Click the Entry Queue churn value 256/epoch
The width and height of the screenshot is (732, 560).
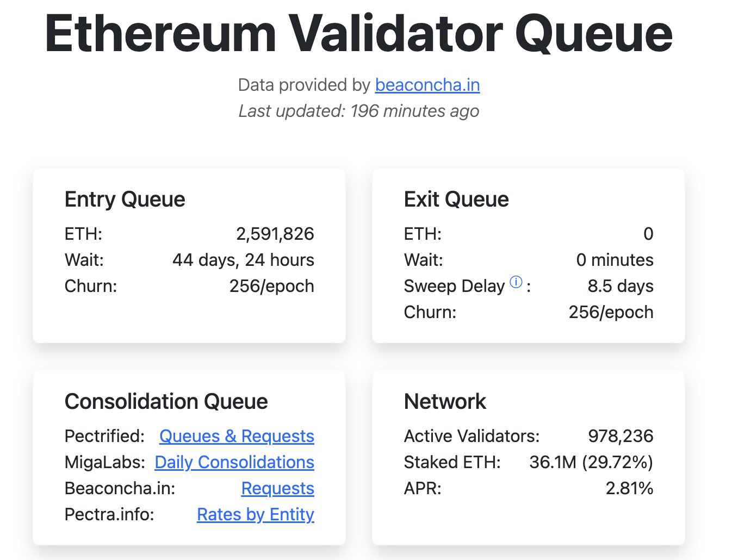pyautogui.click(x=271, y=286)
